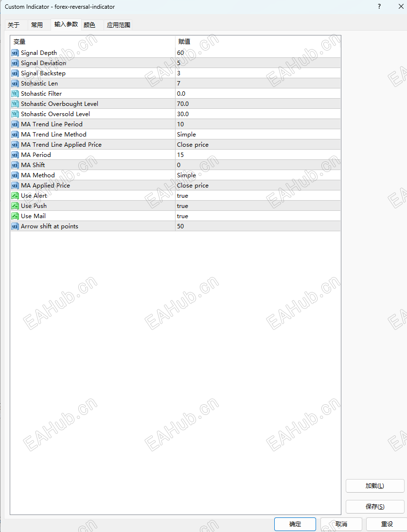
Task: Open MA Applied Price Close price value
Action: point(258,185)
